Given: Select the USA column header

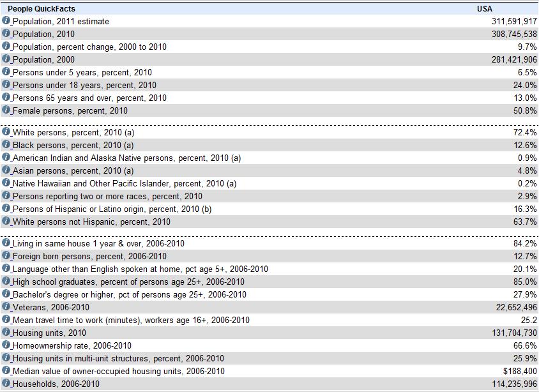Looking at the screenshot, I should [485, 8].
